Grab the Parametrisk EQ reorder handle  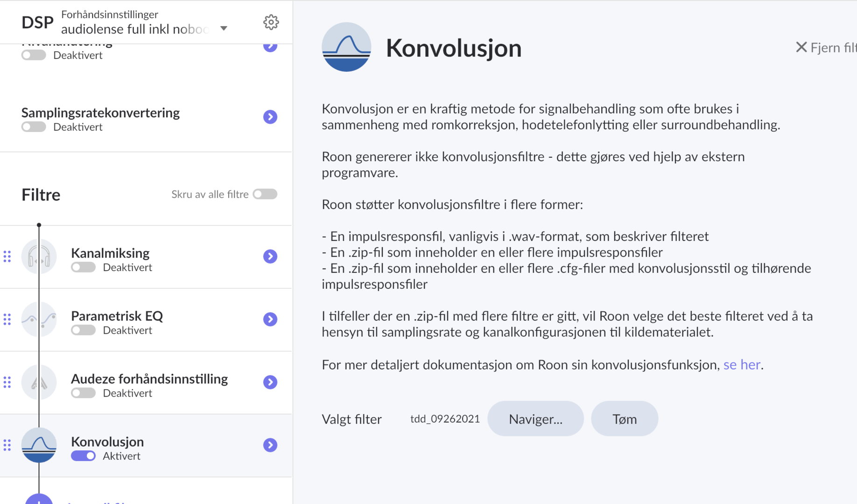7,319
